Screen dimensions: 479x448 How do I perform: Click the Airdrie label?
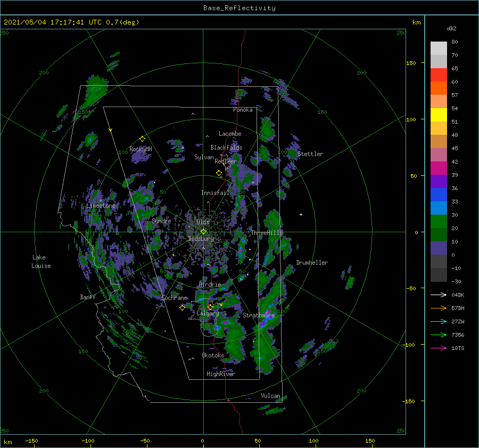(x=210, y=284)
